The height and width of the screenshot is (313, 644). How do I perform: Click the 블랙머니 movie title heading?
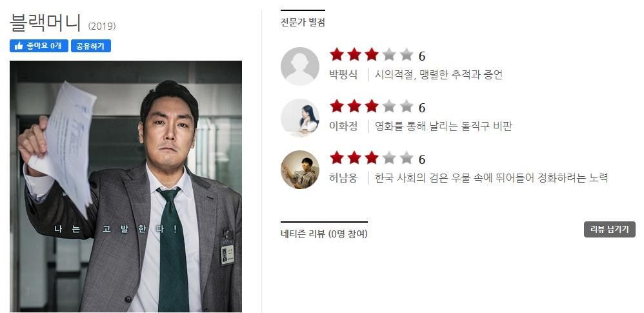(46, 23)
